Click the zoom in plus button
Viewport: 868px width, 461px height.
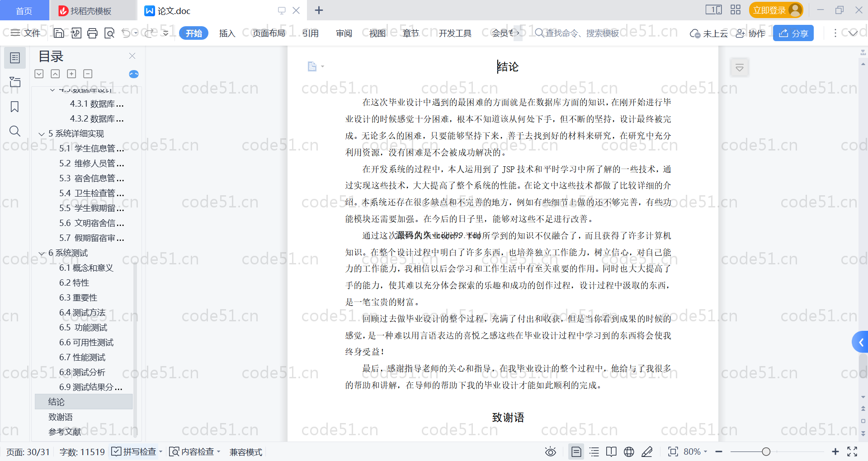[x=835, y=452]
